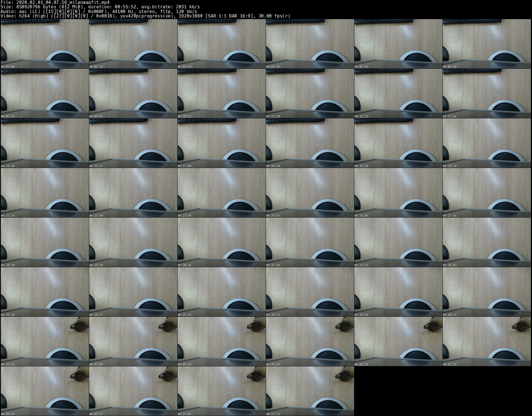
Task: Pick the frame timestamped 00:18:10
Action: (x=310, y=143)
